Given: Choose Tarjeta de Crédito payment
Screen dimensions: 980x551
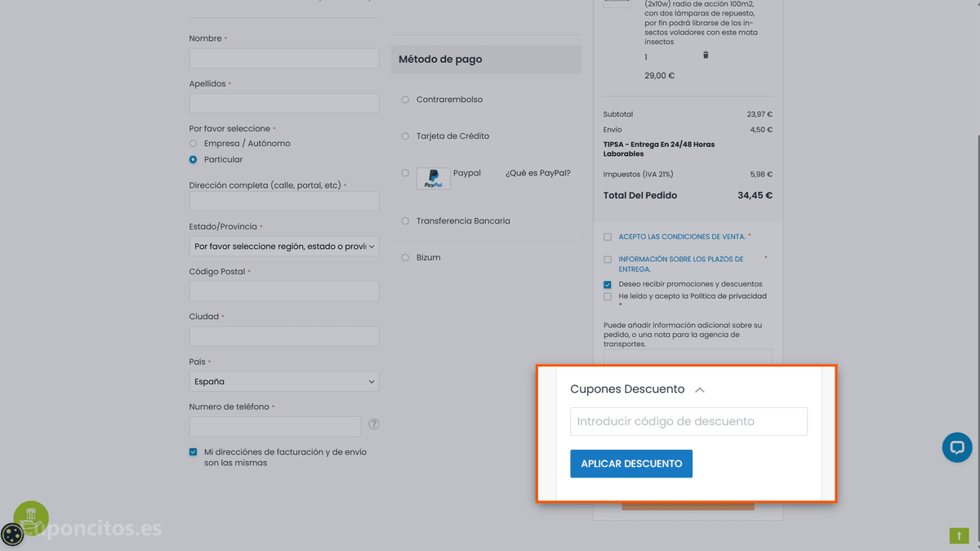Looking at the screenshot, I should (405, 136).
